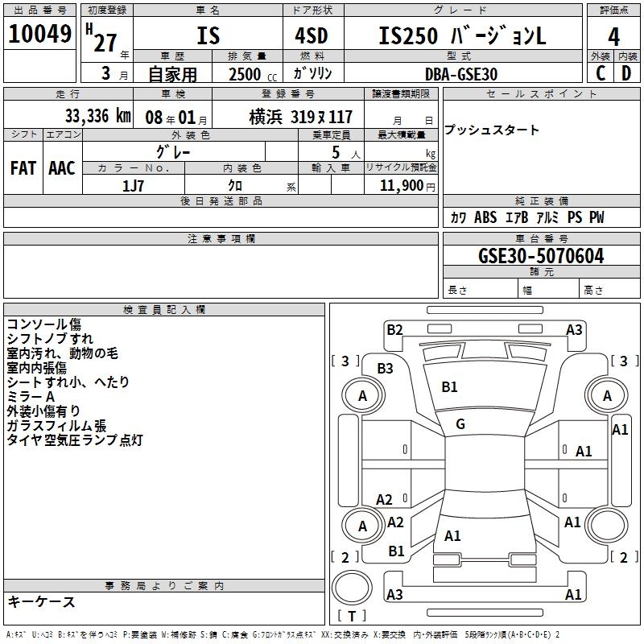Select the registration year H27
Screen dimensions: 644x644
click(x=101, y=38)
